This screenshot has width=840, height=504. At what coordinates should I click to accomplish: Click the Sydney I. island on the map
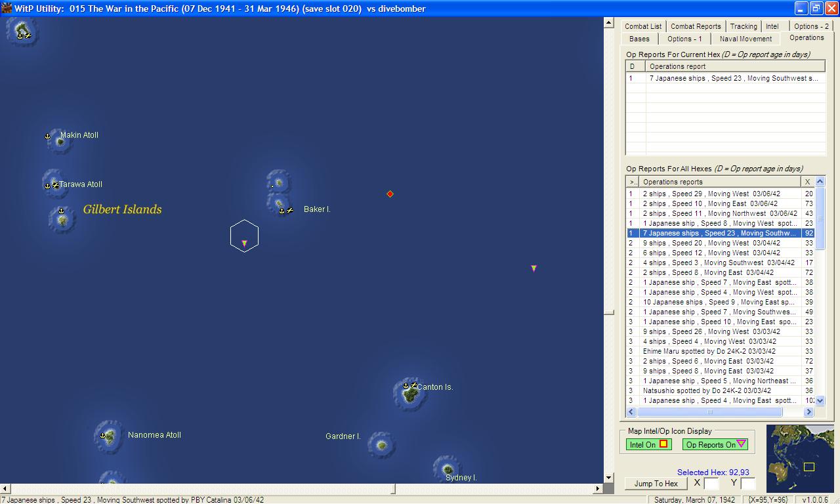tap(447, 469)
